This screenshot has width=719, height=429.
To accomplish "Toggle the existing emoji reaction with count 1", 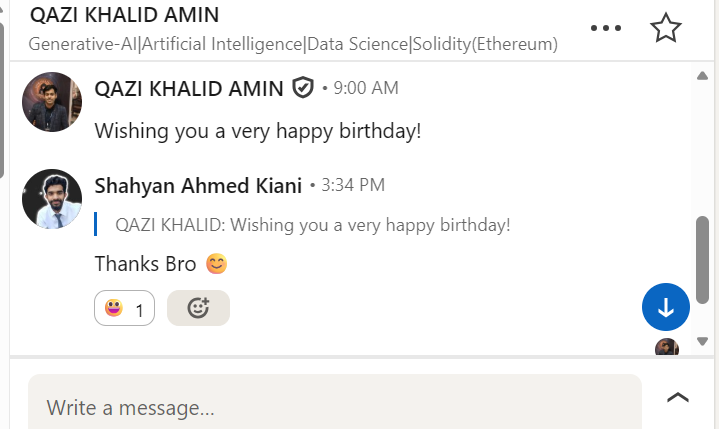I will click(124, 308).
